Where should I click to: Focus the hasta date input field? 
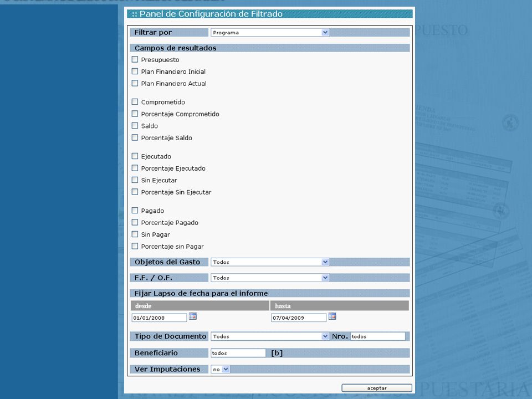pyautogui.click(x=299, y=318)
